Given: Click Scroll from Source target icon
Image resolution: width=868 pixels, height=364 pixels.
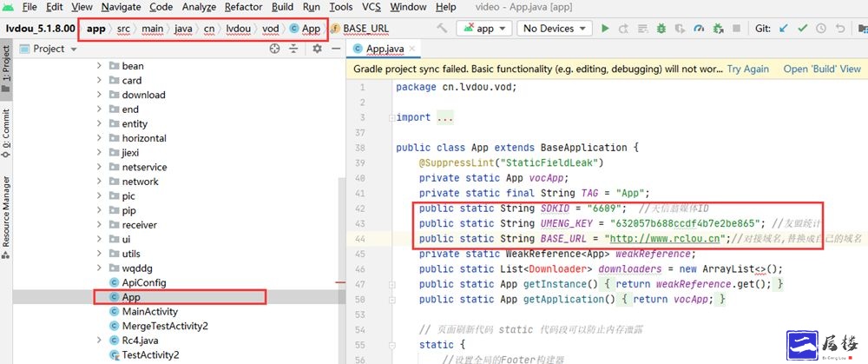Looking at the screenshot, I should click(274, 49).
